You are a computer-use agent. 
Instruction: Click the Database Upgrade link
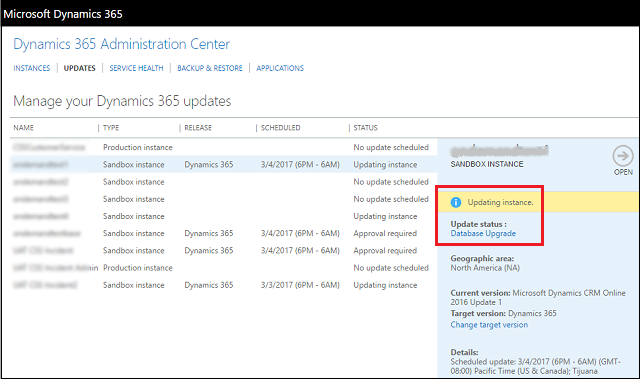point(483,233)
